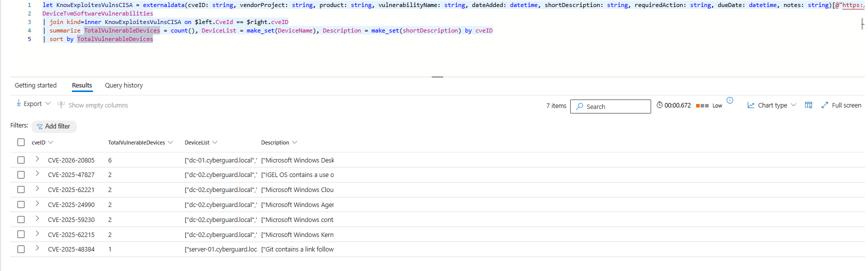Open the DeviceList column menu
This screenshot has height=271, width=868.
pyautogui.click(x=215, y=142)
